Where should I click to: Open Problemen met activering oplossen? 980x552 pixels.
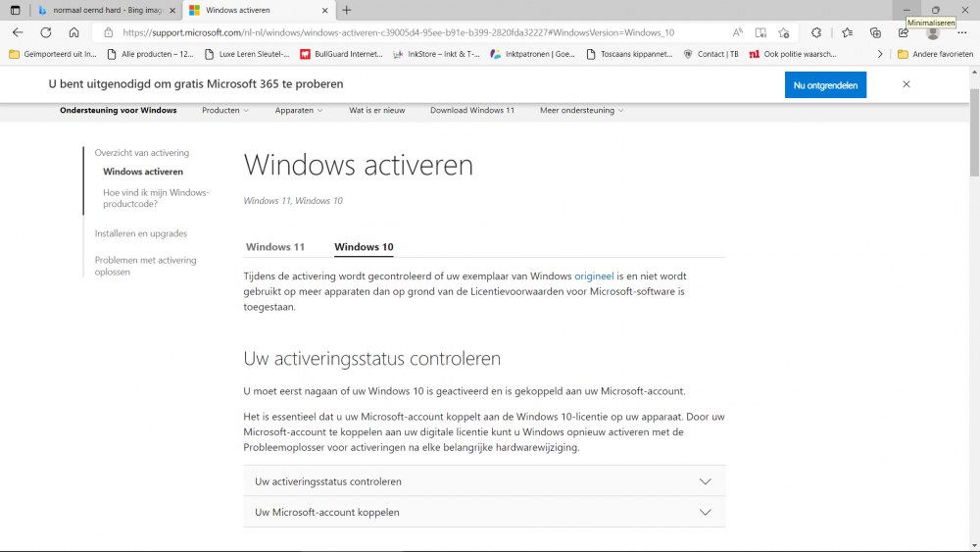coord(146,266)
